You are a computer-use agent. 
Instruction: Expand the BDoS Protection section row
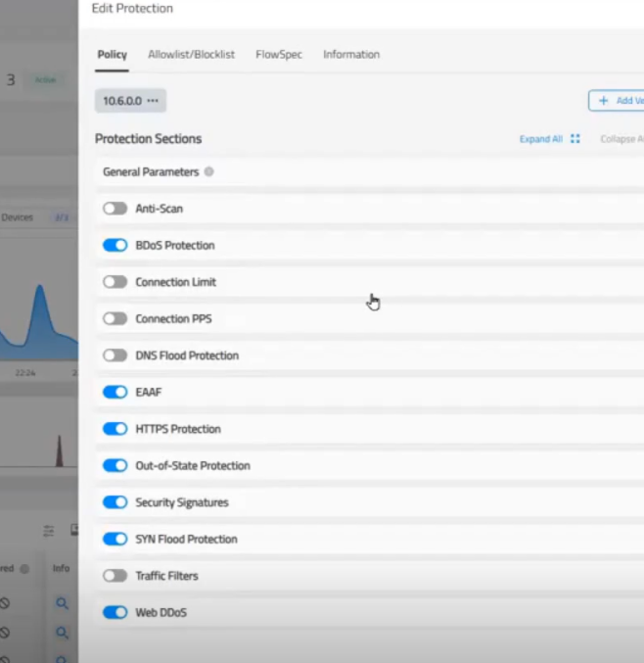click(x=370, y=245)
